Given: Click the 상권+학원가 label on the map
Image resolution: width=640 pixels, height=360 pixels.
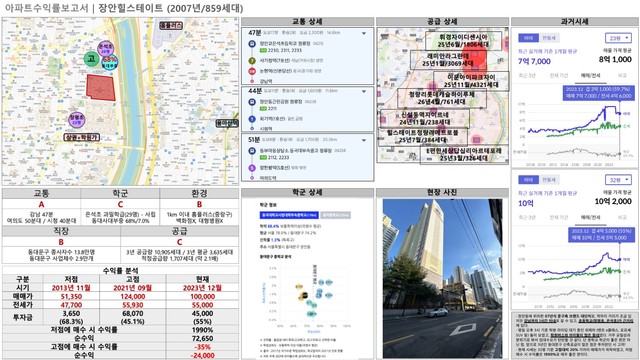Looking at the screenshot, I should [82, 138].
